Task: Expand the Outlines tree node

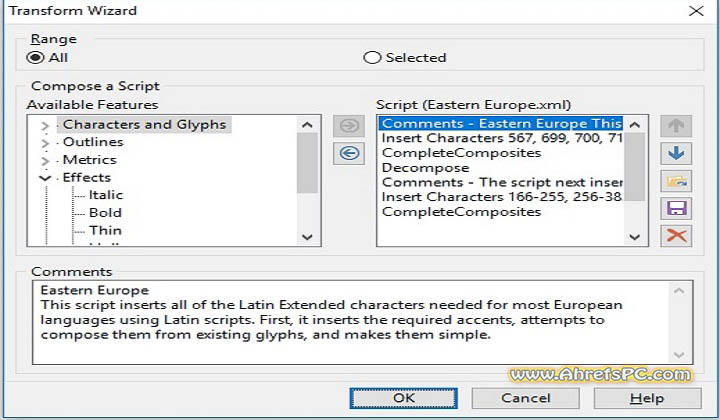Action: click(x=45, y=143)
